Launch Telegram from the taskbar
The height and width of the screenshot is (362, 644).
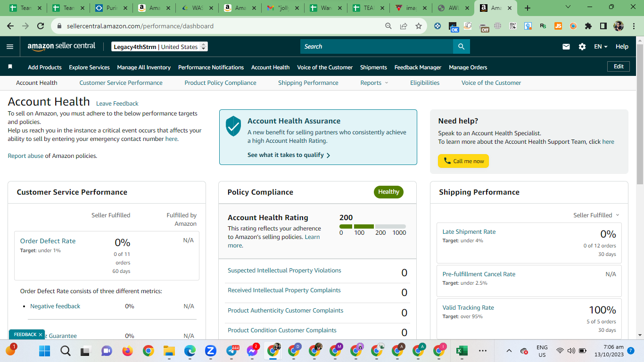(x=231, y=351)
